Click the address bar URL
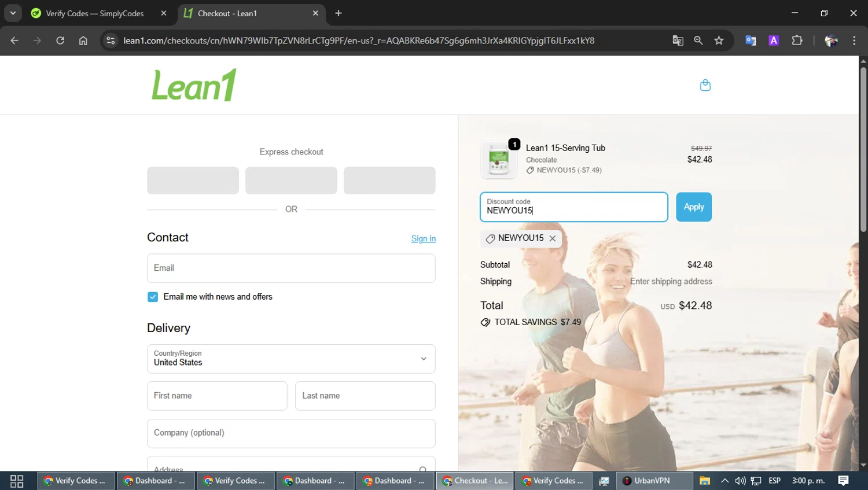 coord(359,40)
